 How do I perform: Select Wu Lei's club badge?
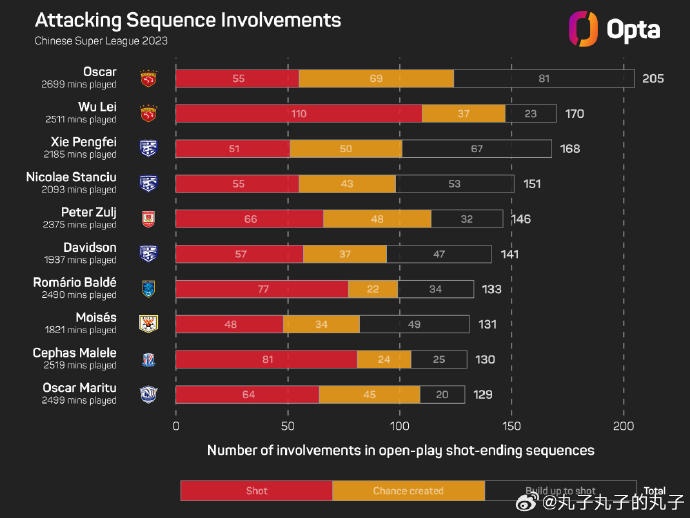pyautogui.click(x=148, y=114)
